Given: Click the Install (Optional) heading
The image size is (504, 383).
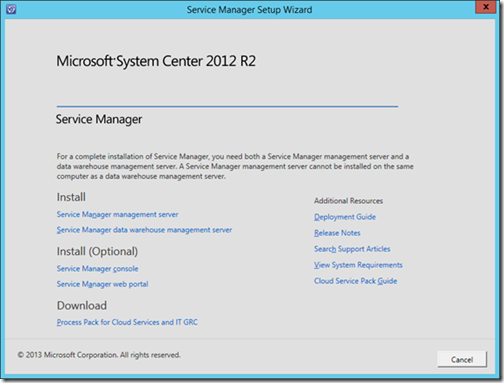Looking at the screenshot, I should [97, 251].
